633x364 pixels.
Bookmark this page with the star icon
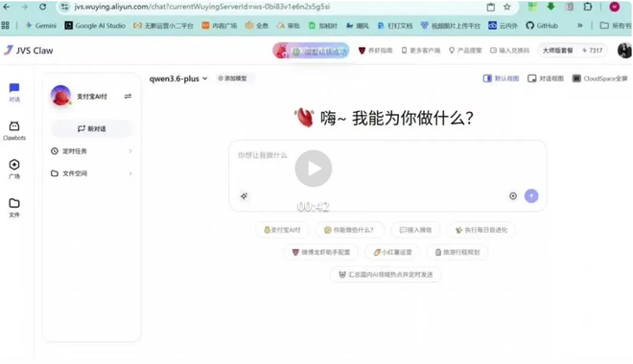pos(507,7)
